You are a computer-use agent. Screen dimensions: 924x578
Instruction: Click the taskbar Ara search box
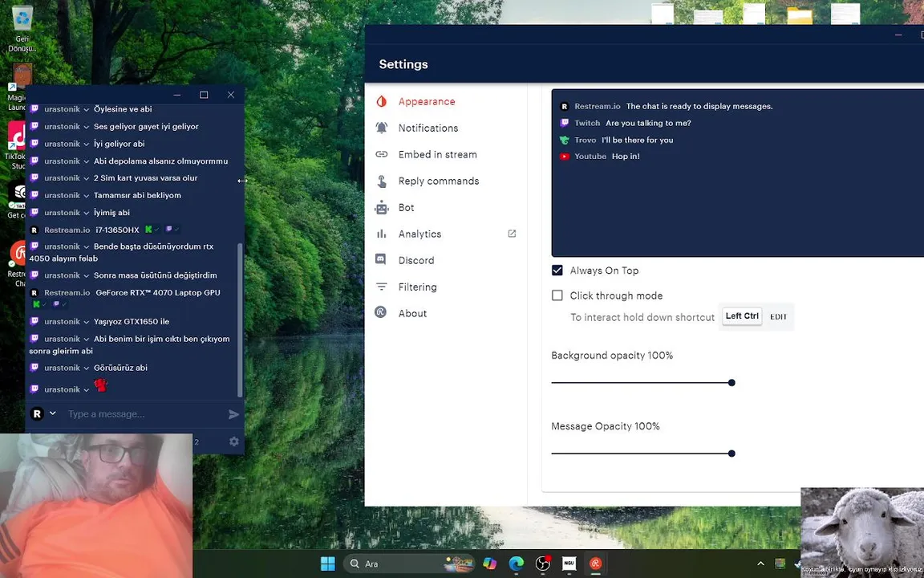tap(410, 564)
